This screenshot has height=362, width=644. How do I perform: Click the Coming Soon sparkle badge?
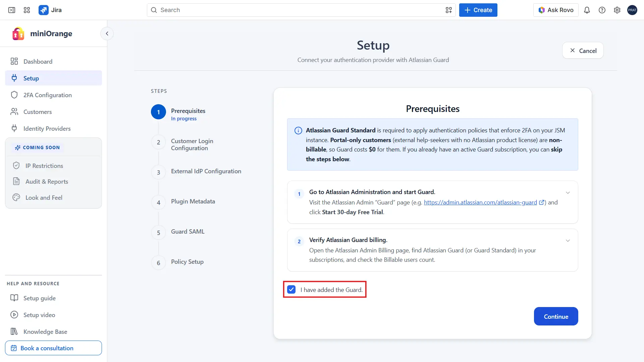point(37,147)
